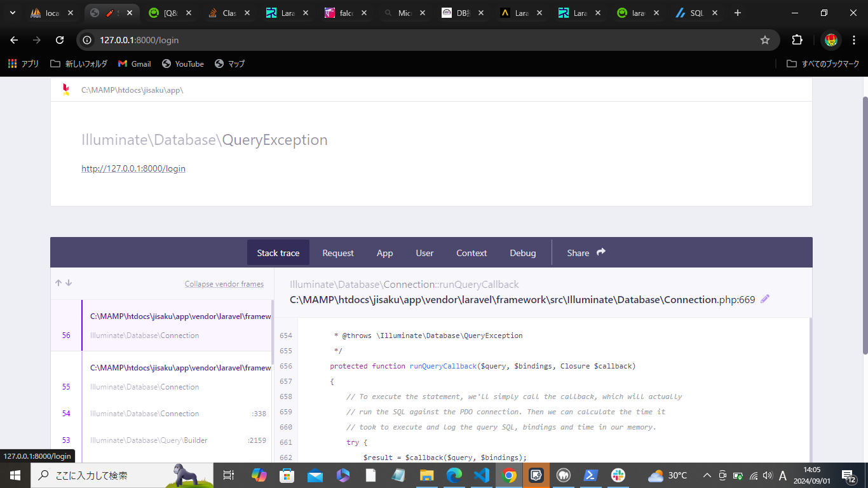Viewport: 868px width, 488px height.
Task: Bookmark this page with the star icon
Action: click(765, 40)
